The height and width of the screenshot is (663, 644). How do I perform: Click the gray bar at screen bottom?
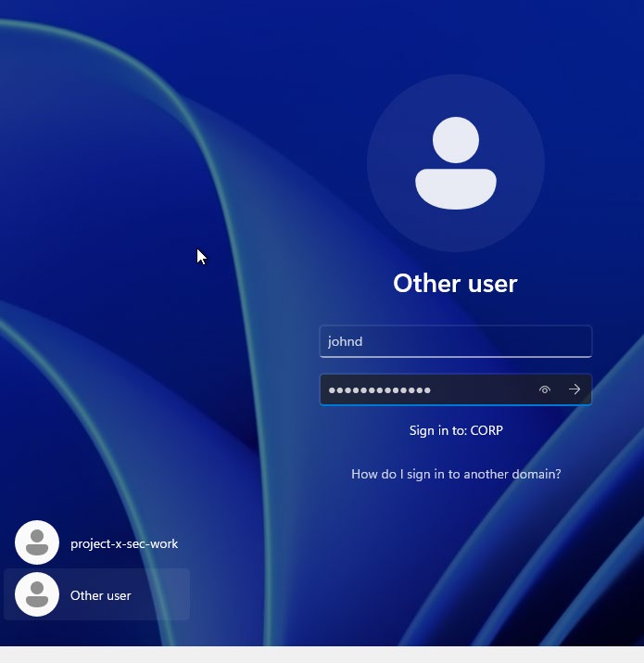point(322,655)
